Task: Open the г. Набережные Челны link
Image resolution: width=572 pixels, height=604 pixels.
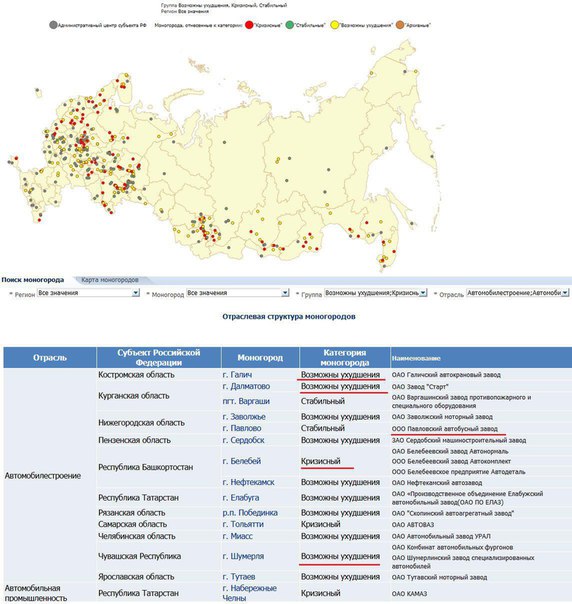Action: pos(250,593)
